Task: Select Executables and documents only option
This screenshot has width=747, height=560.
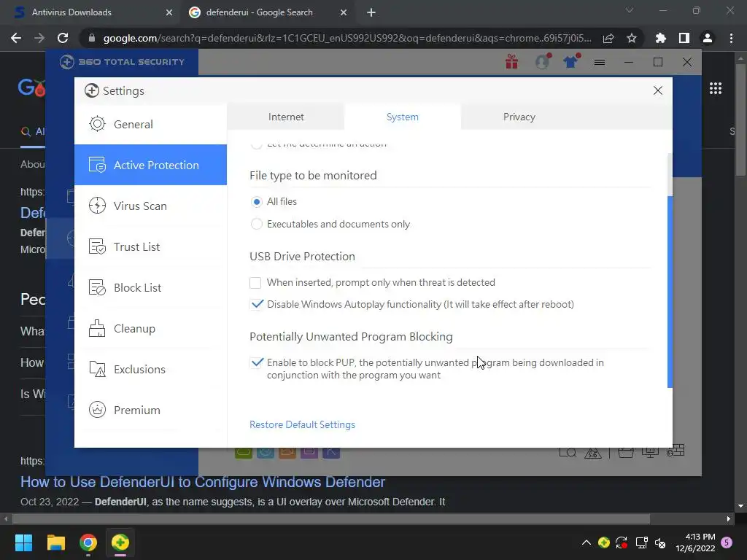Action: 256,224
